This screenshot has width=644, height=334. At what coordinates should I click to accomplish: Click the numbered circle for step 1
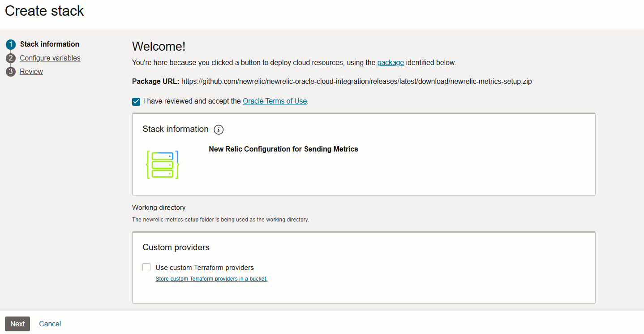coord(10,44)
